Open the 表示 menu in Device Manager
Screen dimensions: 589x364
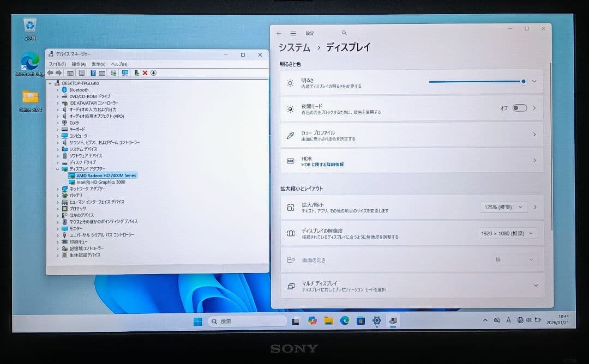coord(99,64)
